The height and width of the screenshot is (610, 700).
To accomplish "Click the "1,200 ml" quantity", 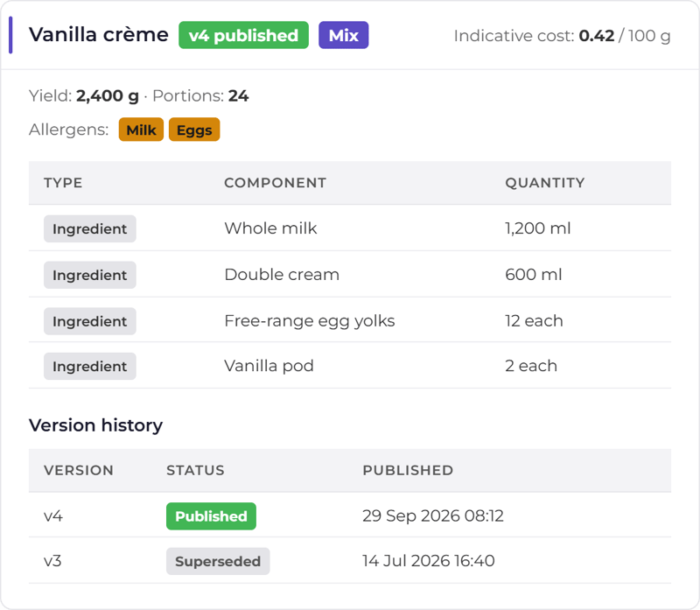I will [x=538, y=228].
